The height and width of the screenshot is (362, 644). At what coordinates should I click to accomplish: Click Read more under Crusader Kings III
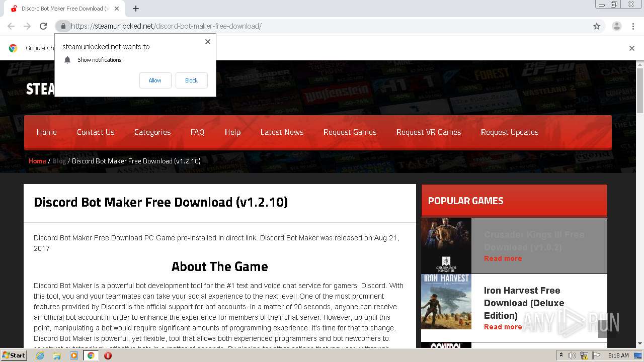503,258
